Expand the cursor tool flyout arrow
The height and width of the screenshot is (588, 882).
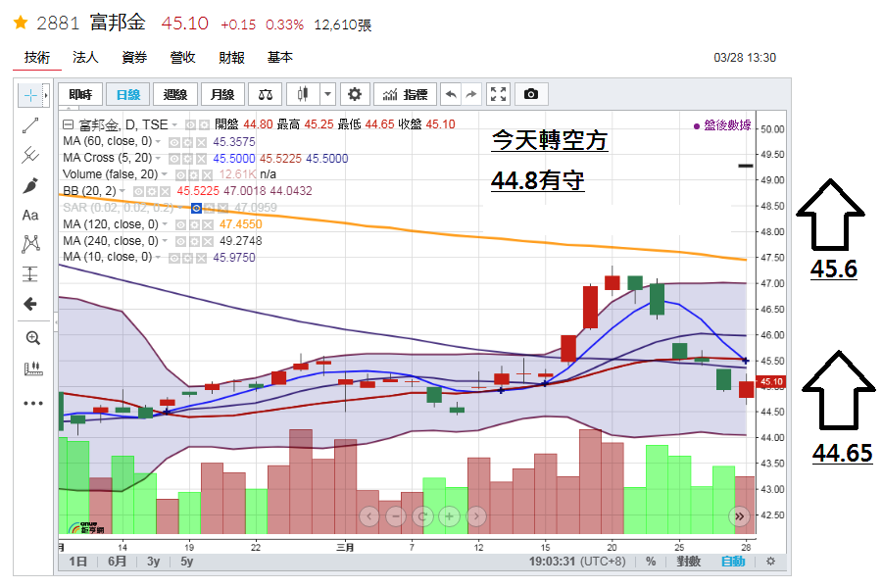coord(46,96)
